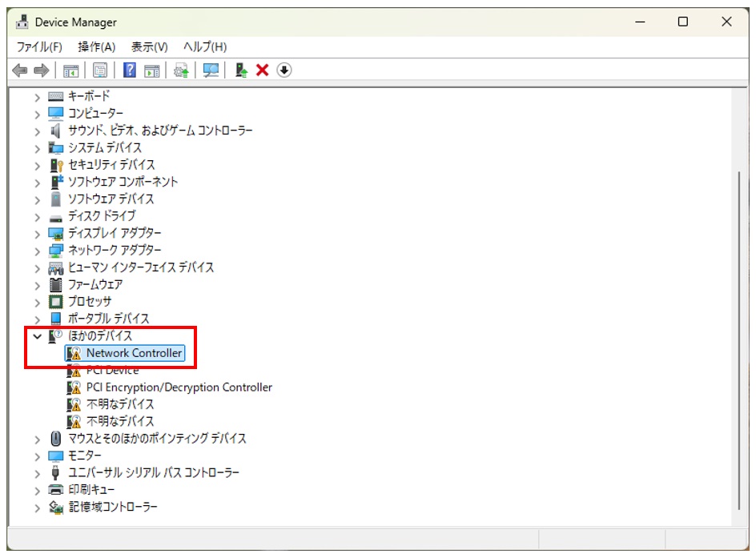Select the PCI Device entry
This screenshot has height=558, width=756.
tap(115, 370)
